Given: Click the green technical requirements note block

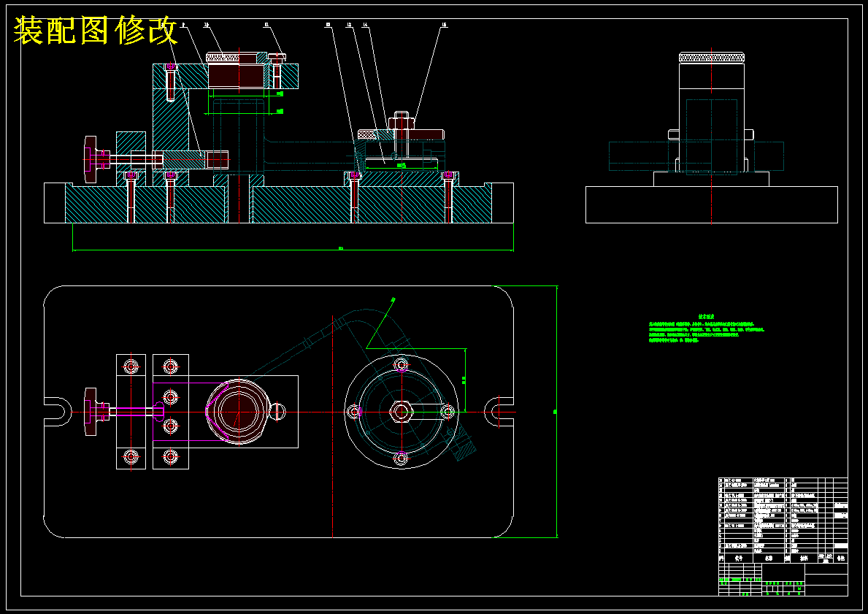Looking at the screenshot, I should (706, 329).
